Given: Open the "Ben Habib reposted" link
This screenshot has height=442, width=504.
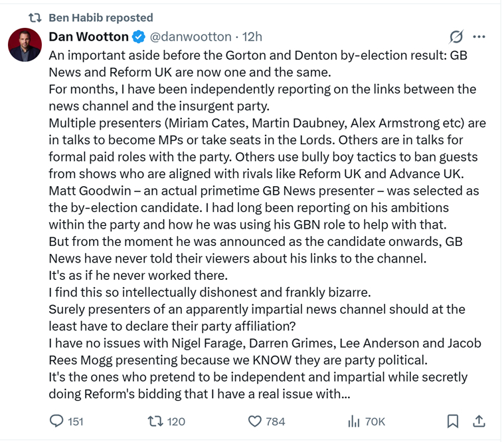Looking at the screenshot, I should (x=101, y=17).
